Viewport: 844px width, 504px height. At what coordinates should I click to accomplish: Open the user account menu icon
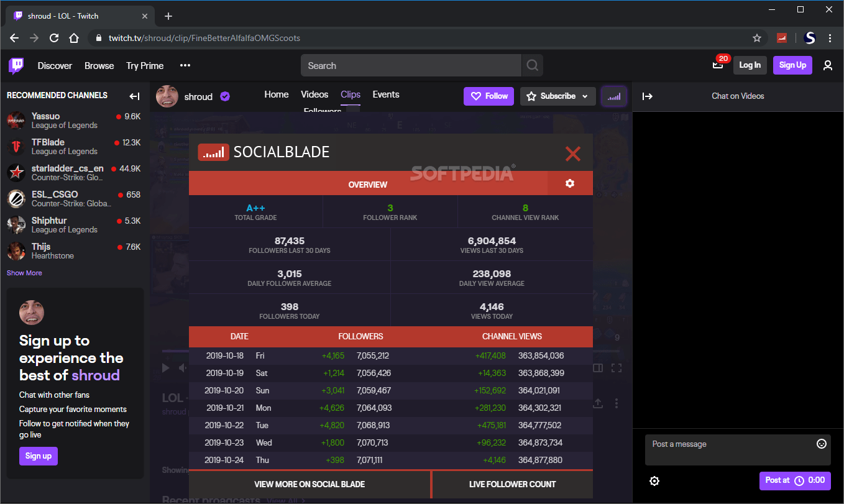coord(827,65)
